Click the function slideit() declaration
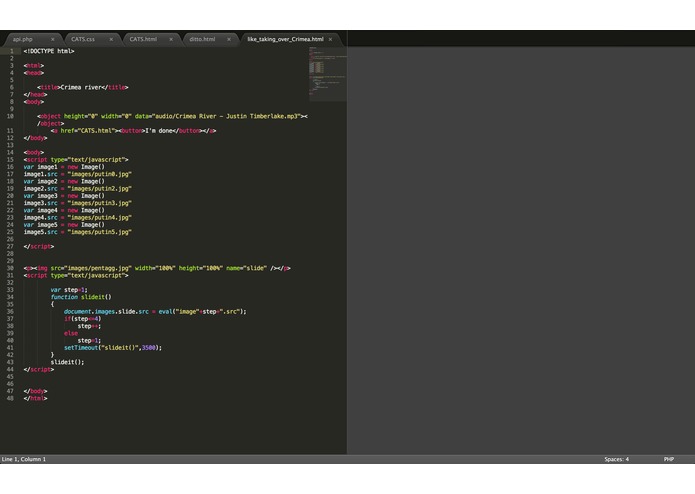The height and width of the screenshot is (494, 695). click(81, 297)
